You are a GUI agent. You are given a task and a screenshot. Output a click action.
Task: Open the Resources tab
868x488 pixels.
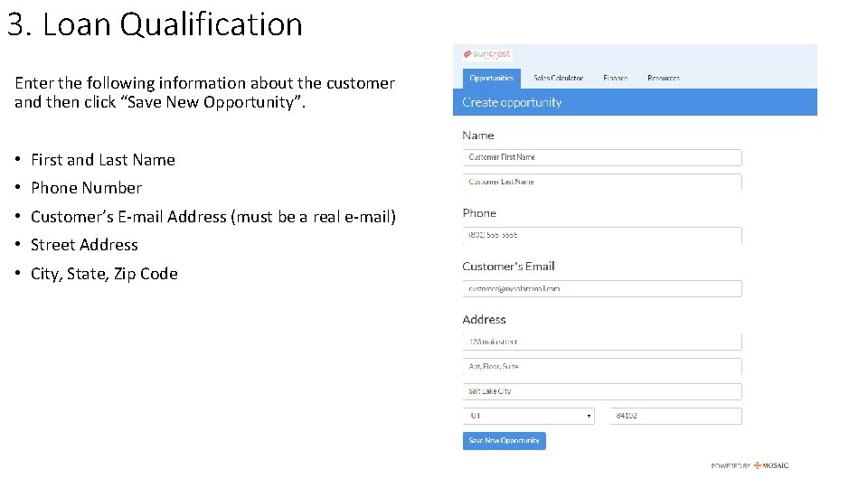coord(664,79)
